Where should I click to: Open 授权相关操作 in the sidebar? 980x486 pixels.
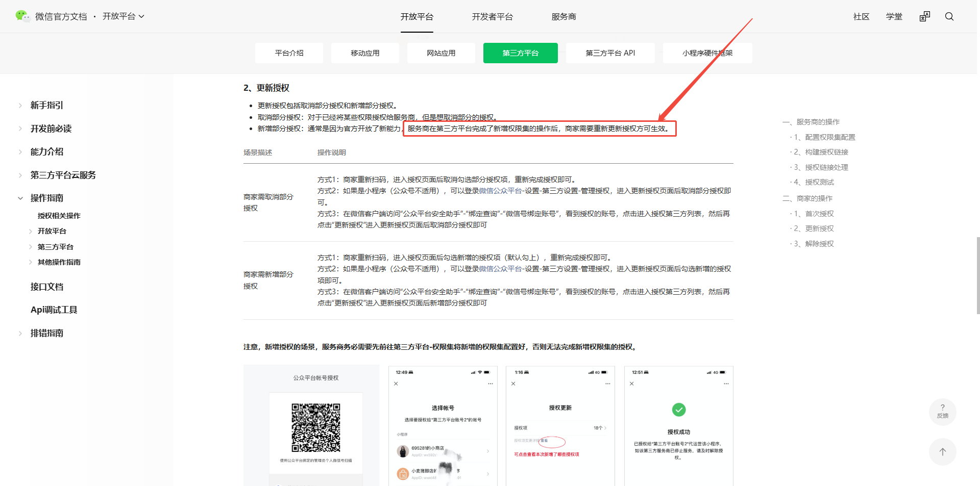pyautogui.click(x=59, y=216)
